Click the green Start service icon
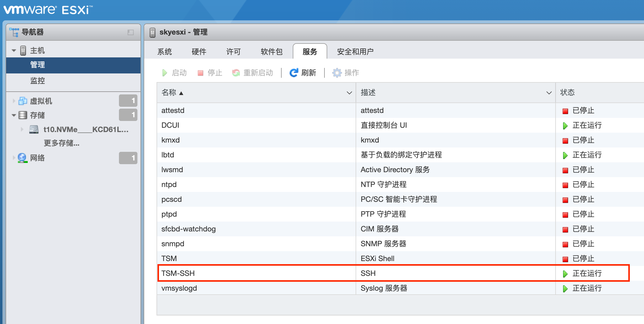The image size is (644, 324). [165, 73]
